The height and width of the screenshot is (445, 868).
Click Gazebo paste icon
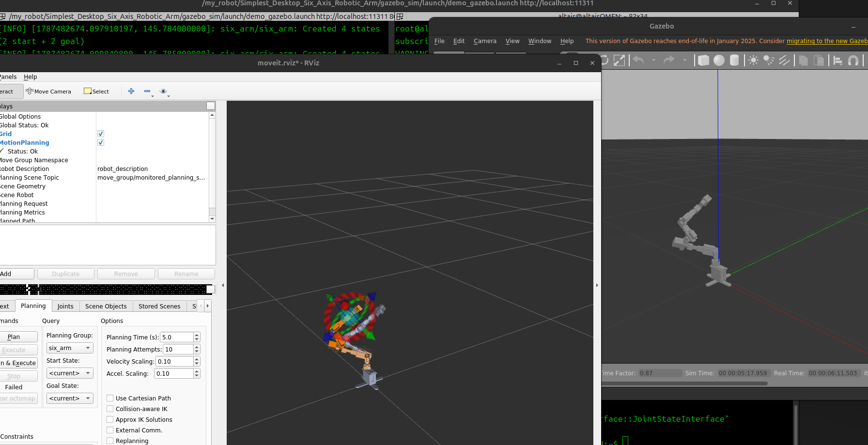point(819,60)
